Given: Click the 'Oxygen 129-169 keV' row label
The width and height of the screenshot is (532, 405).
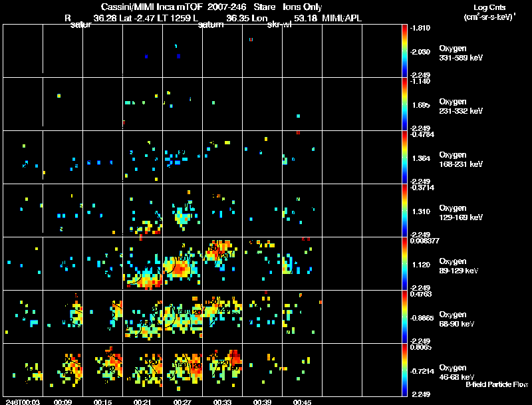Looking at the screenshot, I should point(461,213).
